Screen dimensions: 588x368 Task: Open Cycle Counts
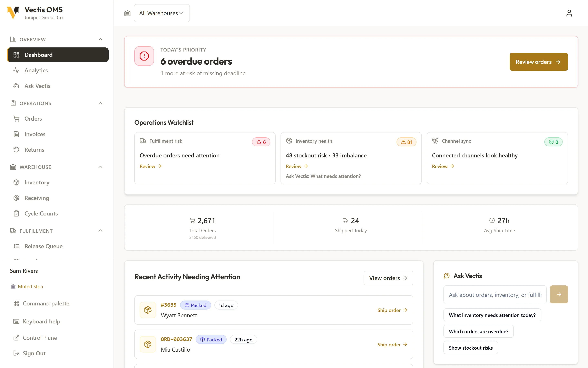click(x=58, y=213)
